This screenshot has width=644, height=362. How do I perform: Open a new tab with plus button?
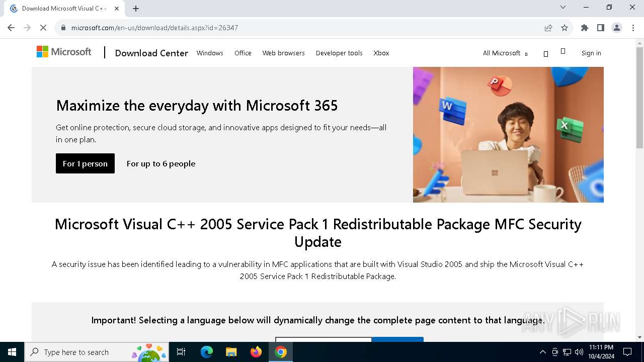tap(136, 8)
